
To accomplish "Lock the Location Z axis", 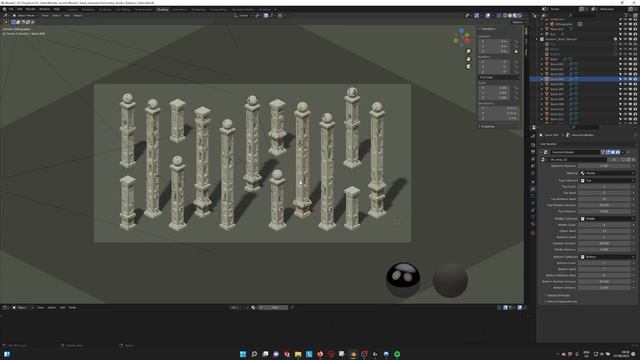I will tap(516, 51).
